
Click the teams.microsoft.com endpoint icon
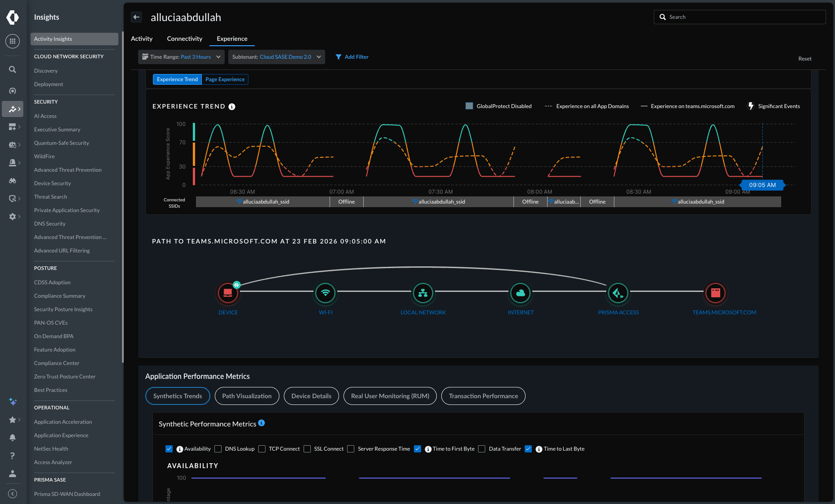715,293
